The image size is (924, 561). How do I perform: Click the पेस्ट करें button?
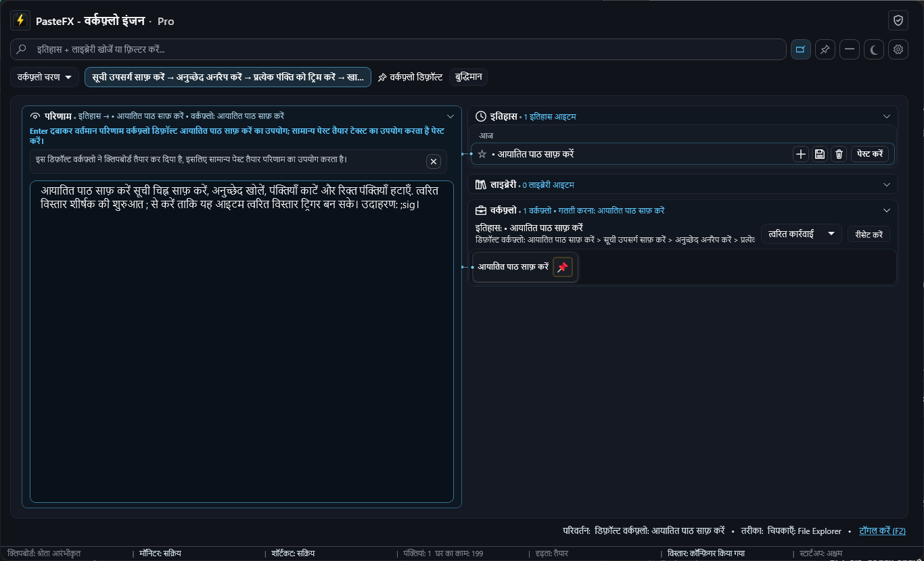tap(870, 154)
